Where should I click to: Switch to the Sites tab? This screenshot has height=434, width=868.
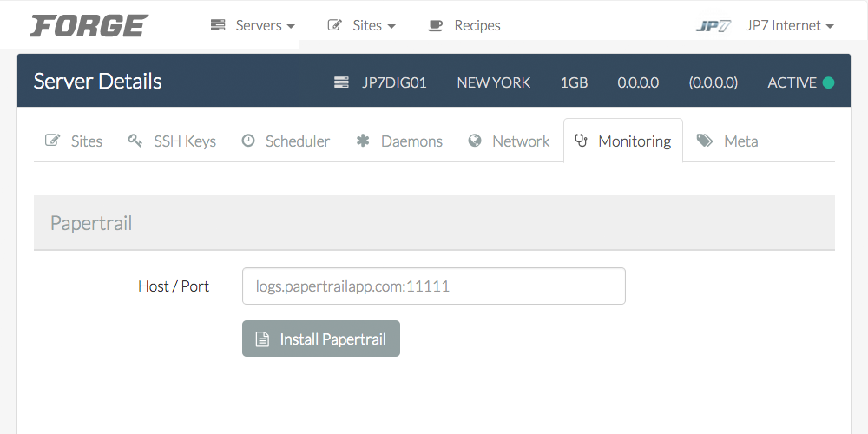pyautogui.click(x=74, y=141)
